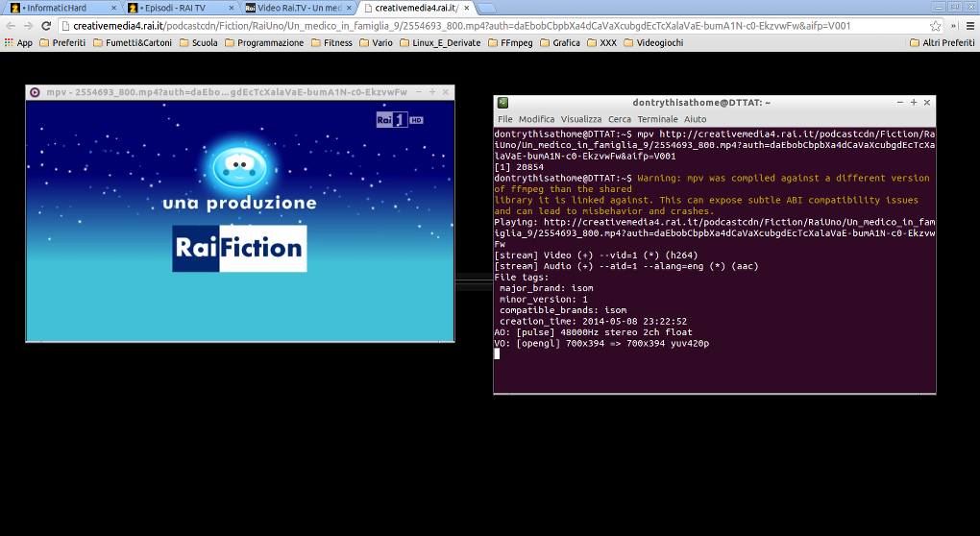Click the terminal title dontrythisathome@DTTAT
The image size is (980, 536).
tap(701, 103)
